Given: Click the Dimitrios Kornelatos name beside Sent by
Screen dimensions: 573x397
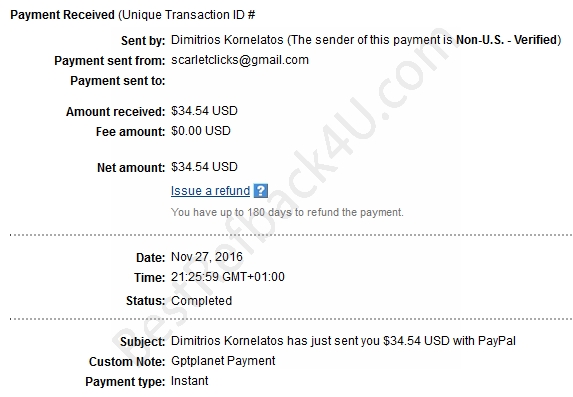Looking at the screenshot, I should click(227, 40).
